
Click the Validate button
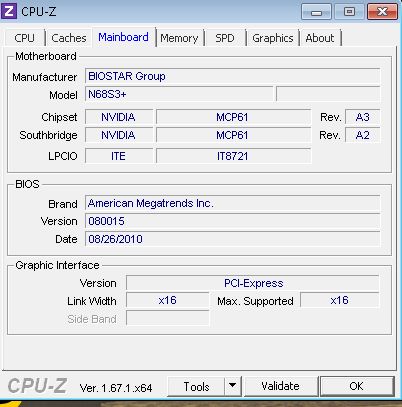click(280, 386)
